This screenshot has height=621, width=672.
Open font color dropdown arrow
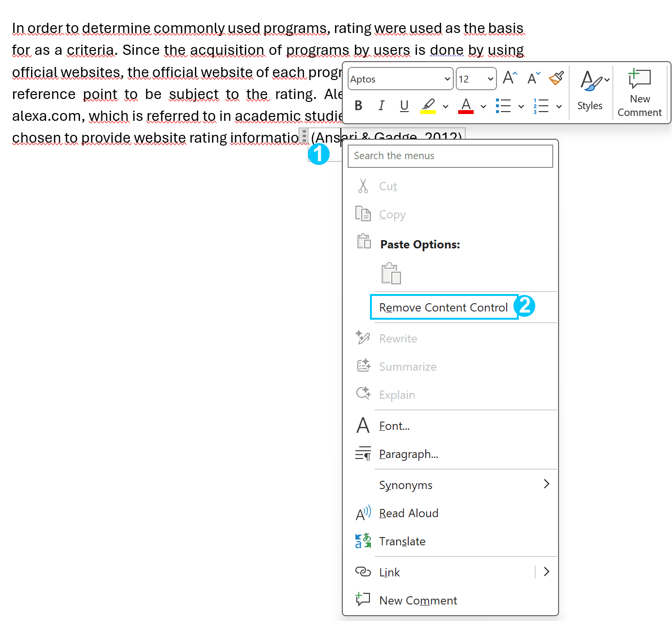coord(483,106)
